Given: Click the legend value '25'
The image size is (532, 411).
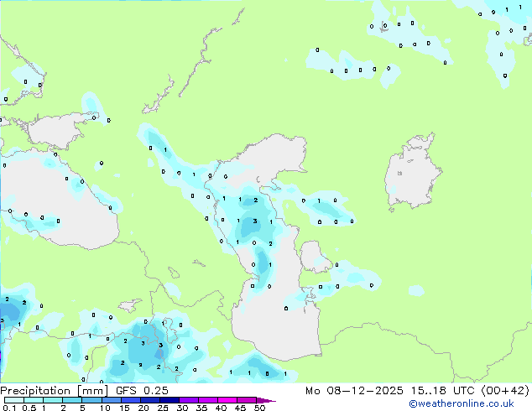Looking at the screenshot, I should (163, 408).
